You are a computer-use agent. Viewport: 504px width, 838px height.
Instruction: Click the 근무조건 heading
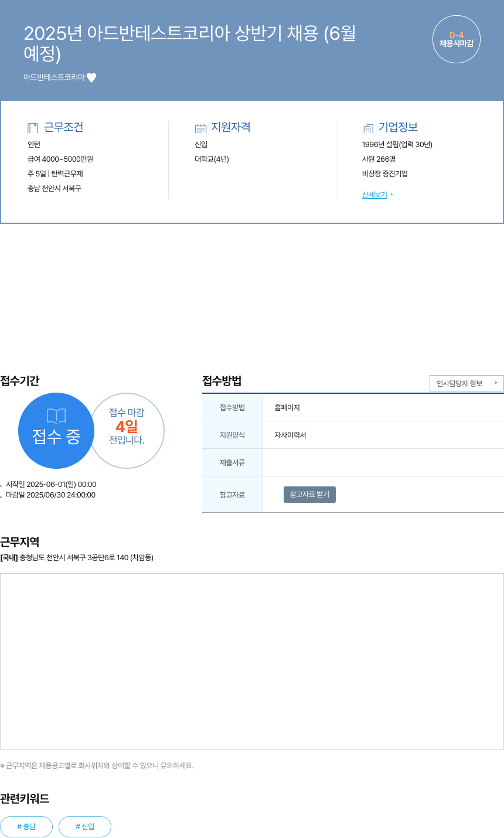[x=64, y=127]
